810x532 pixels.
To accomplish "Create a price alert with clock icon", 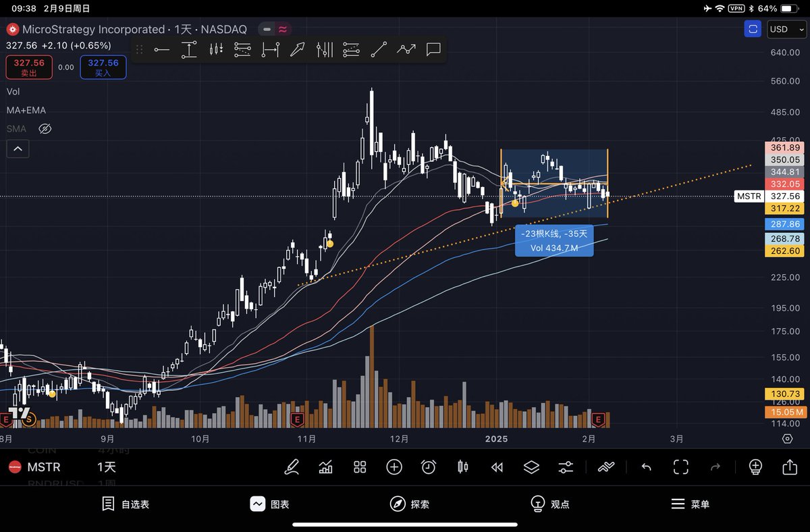I will [429, 467].
